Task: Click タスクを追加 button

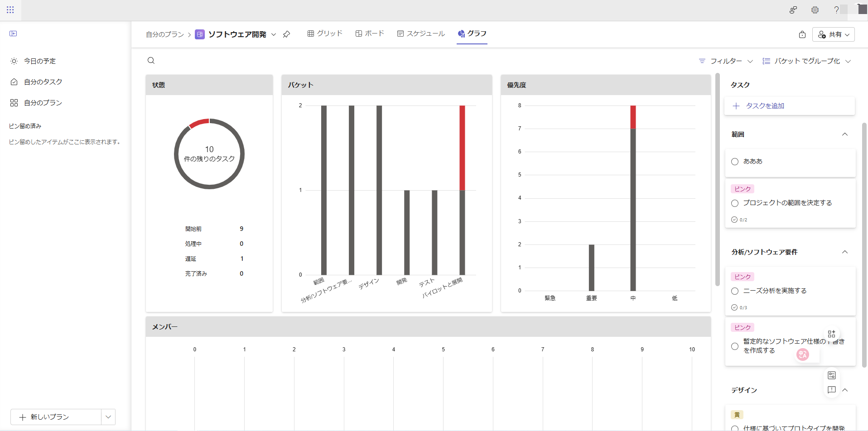Action: click(765, 106)
